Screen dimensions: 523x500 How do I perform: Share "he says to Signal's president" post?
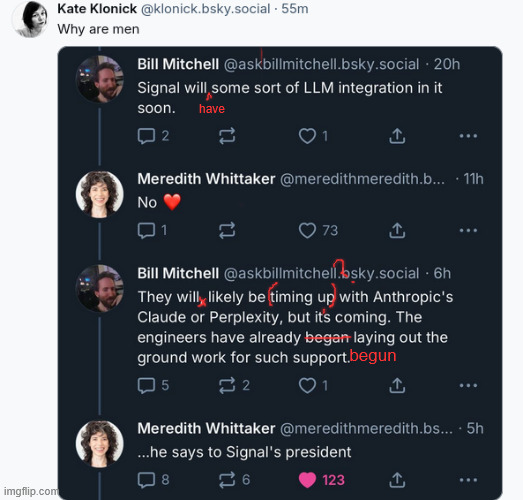[397, 480]
